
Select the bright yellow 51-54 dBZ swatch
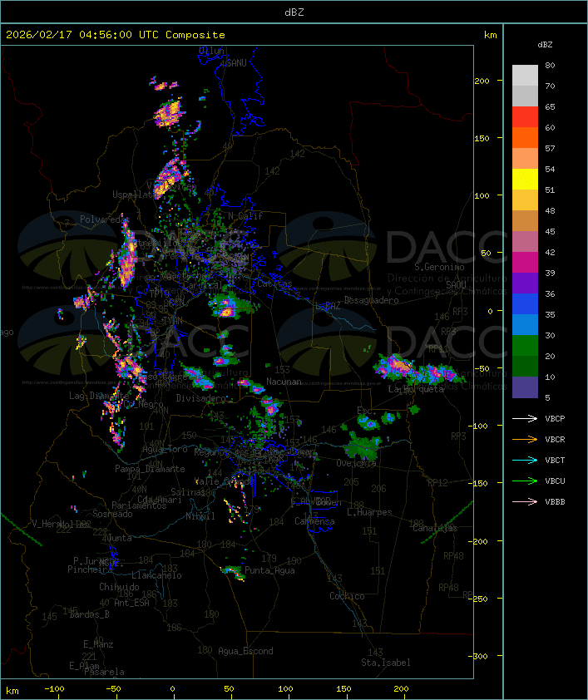pos(525,179)
